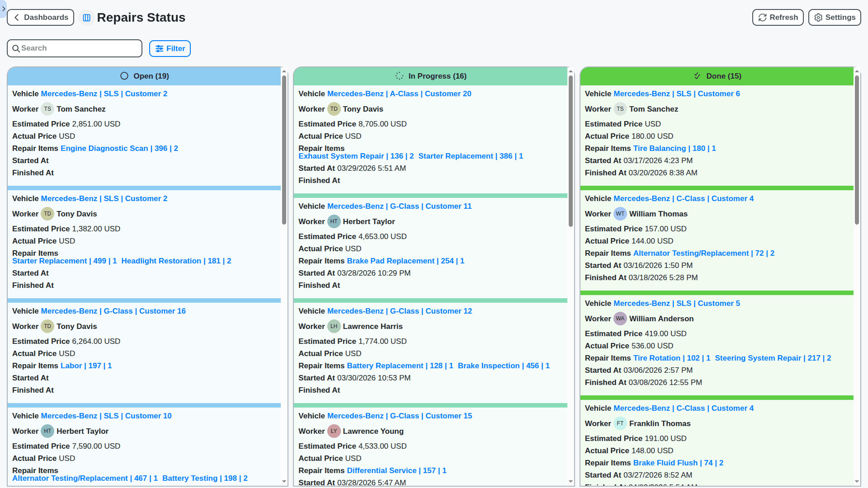Click the Open column status circle icon

(x=124, y=76)
